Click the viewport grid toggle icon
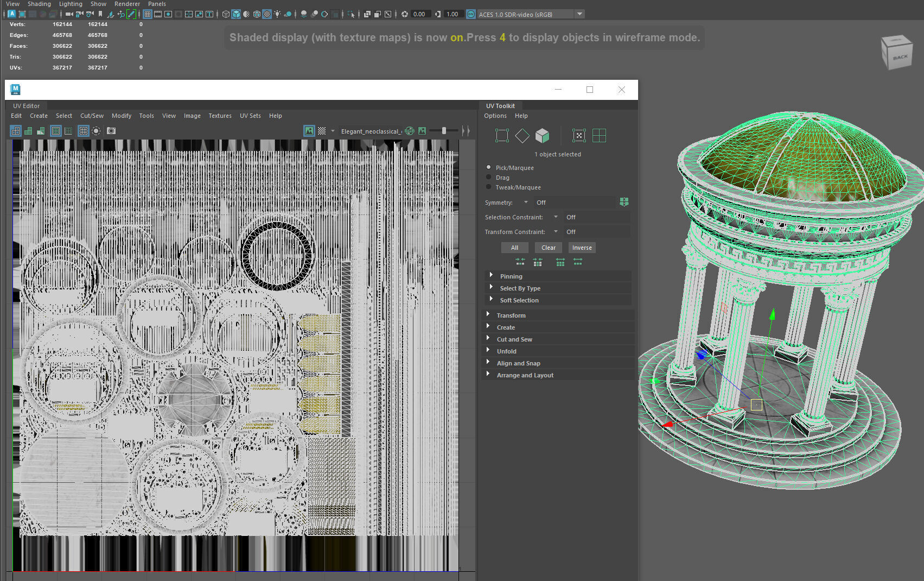The height and width of the screenshot is (581, 924). point(148,14)
